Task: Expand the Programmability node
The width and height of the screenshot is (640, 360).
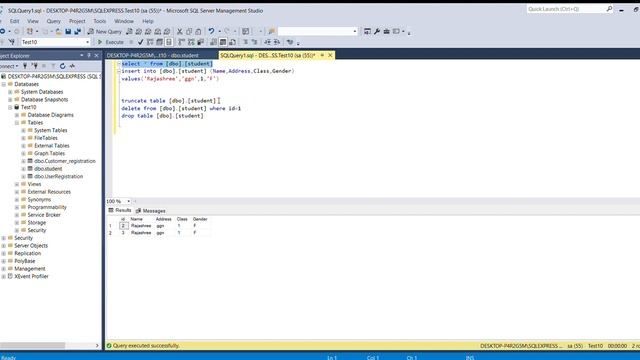Action: click(x=17, y=207)
